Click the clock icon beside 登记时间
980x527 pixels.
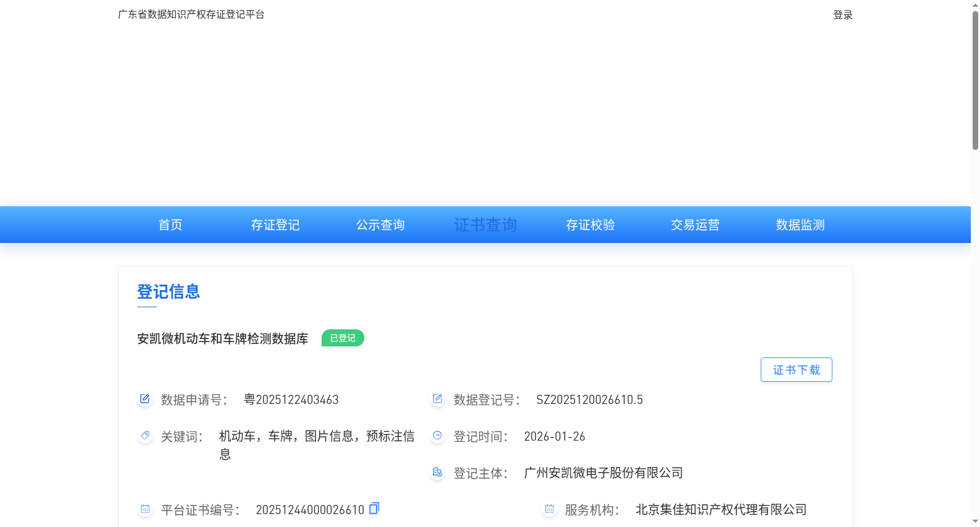pyautogui.click(x=437, y=436)
